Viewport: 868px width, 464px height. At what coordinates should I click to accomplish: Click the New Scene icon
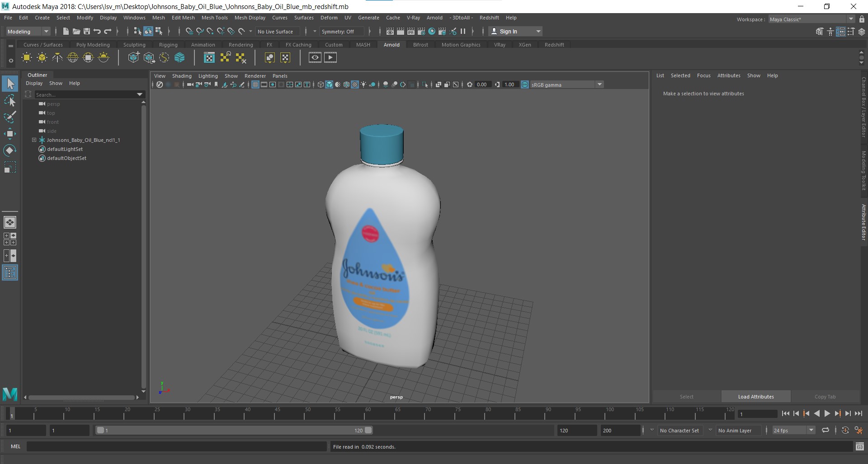click(66, 31)
